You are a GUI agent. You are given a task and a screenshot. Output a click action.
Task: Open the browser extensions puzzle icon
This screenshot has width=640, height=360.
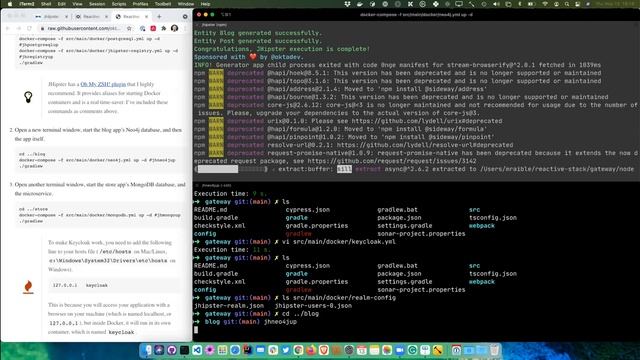164,29
